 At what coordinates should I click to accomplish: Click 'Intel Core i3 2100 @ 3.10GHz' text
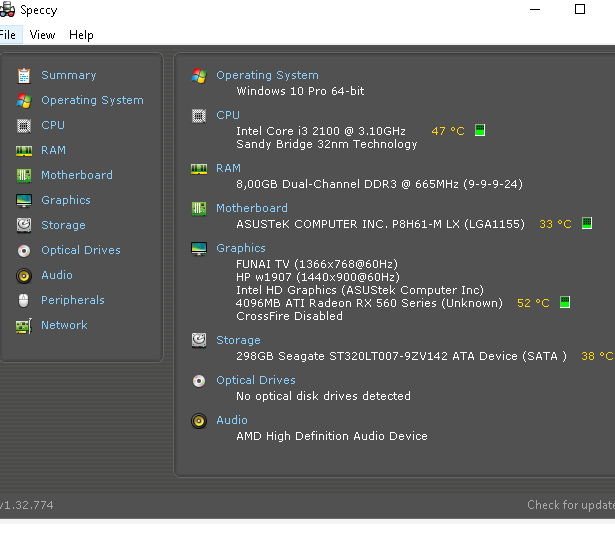click(x=321, y=131)
